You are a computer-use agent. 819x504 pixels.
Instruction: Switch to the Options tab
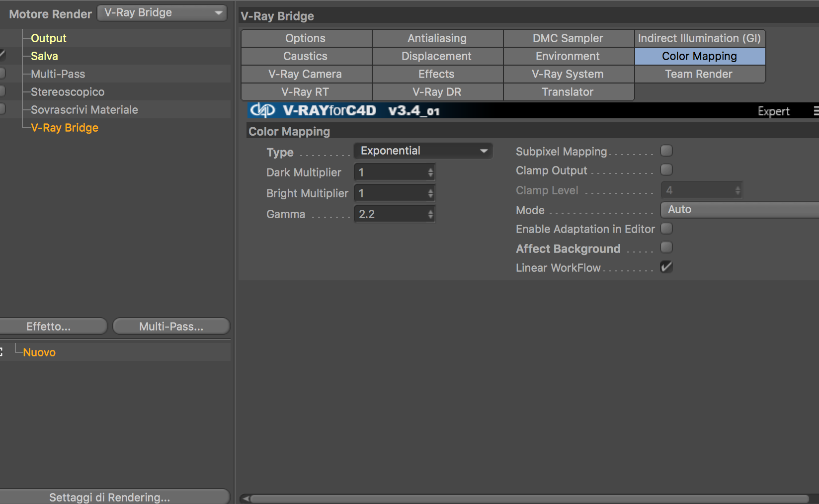[x=307, y=38]
